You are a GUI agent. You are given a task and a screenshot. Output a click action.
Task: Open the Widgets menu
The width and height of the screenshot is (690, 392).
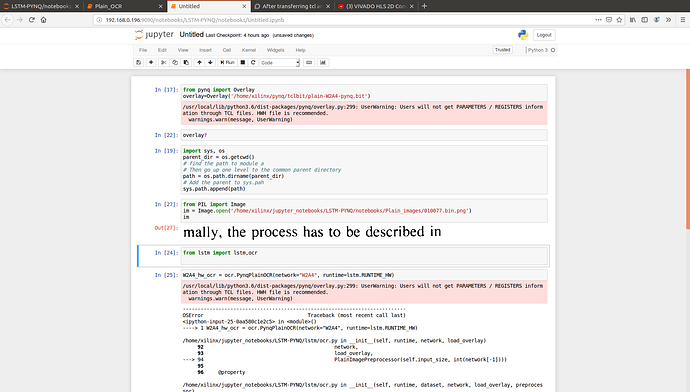click(x=275, y=50)
